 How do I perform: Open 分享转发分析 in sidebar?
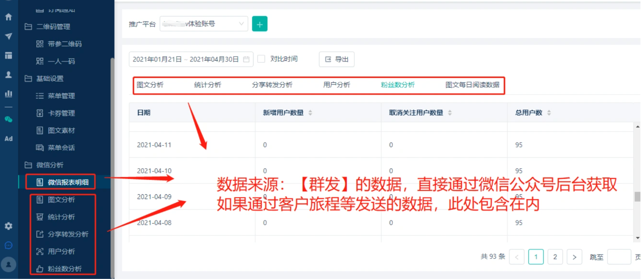pyautogui.click(x=62, y=234)
